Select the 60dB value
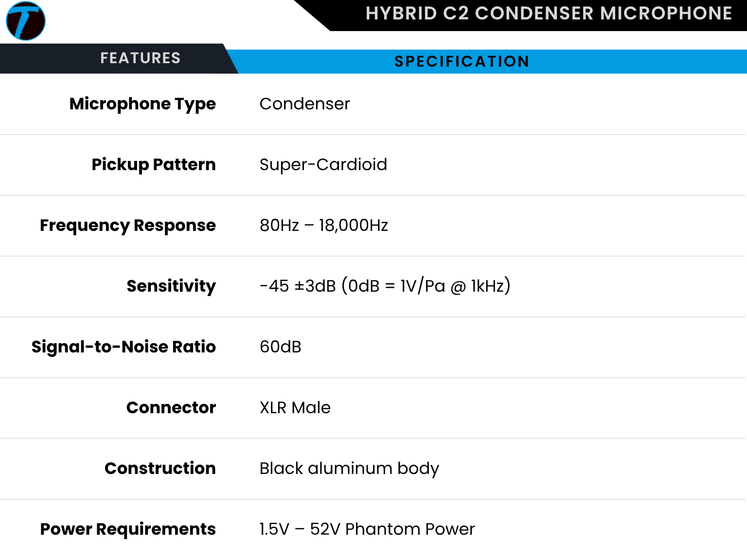Screen dimensions: 747x560 coord(281,347)
